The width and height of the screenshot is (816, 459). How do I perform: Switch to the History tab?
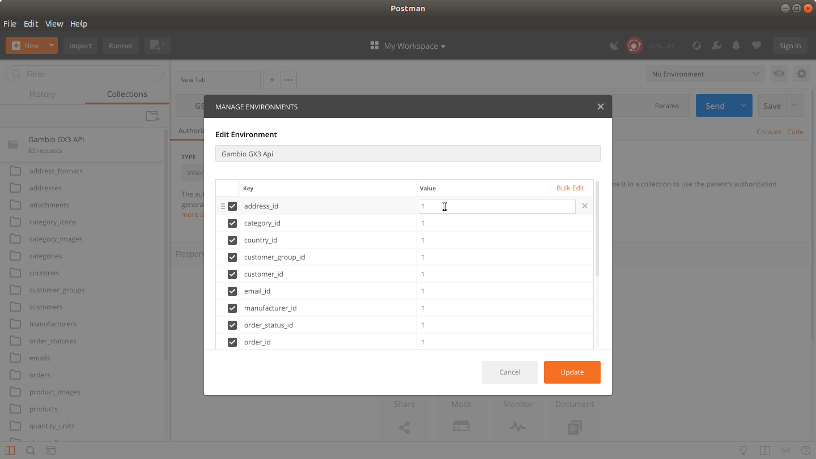tap(43, 94)
